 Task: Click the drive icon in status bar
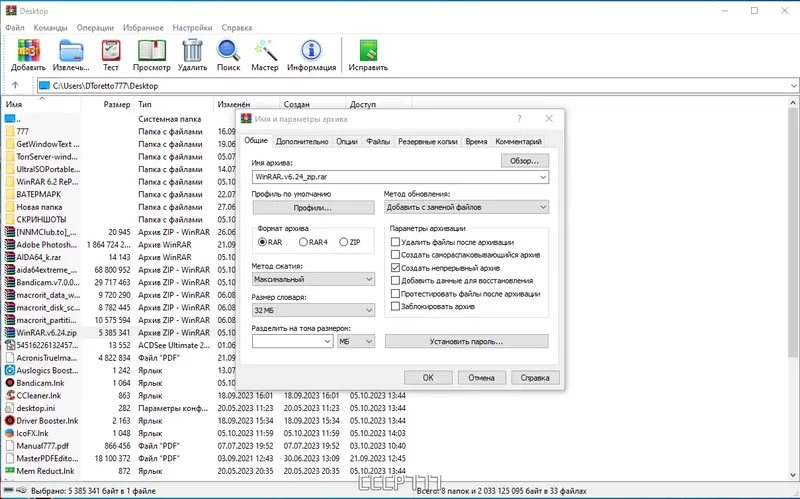point(8,490)
